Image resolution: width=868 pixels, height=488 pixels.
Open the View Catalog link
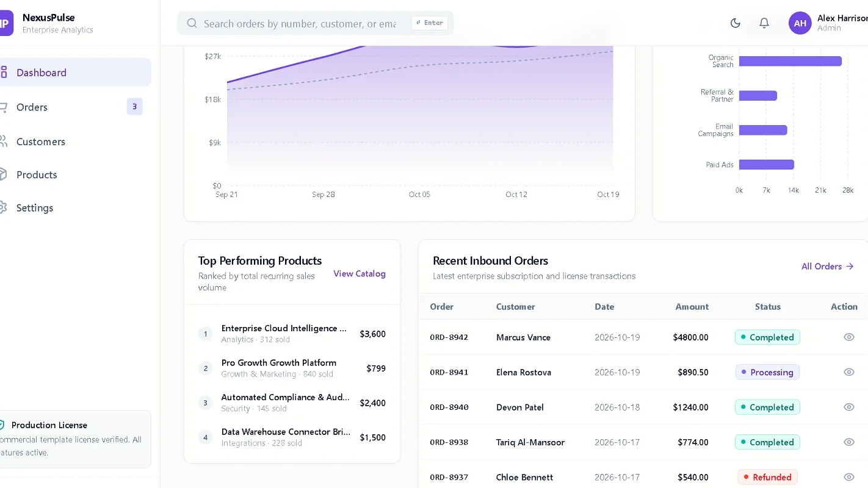click(360, 274)
